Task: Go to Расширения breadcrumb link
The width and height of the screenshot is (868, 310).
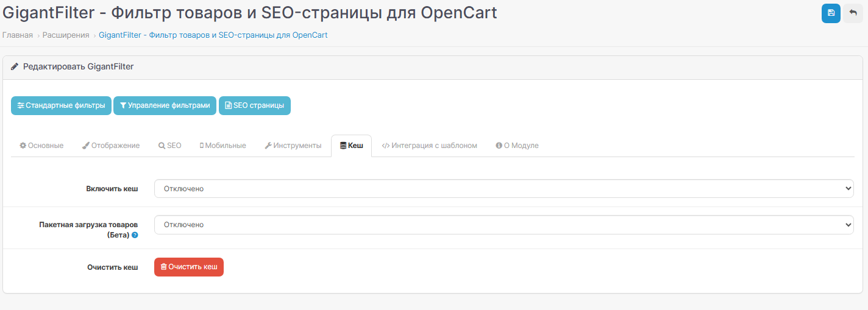Action: coord(66,35)
